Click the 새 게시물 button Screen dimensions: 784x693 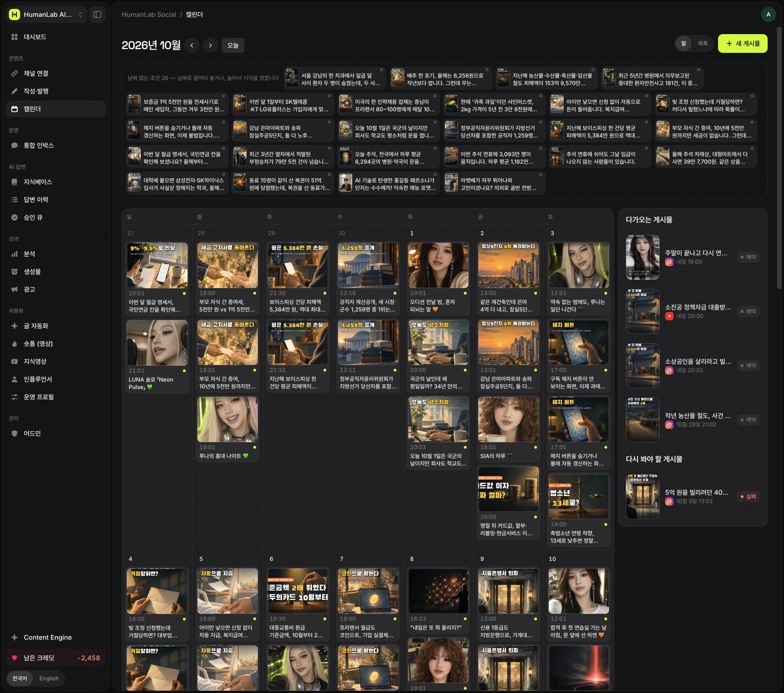coord(743,43)
